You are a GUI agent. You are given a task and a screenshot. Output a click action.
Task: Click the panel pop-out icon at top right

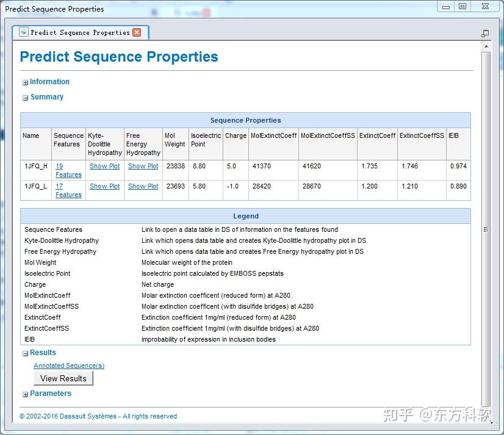pyautogui.click(x=485, y=33)
